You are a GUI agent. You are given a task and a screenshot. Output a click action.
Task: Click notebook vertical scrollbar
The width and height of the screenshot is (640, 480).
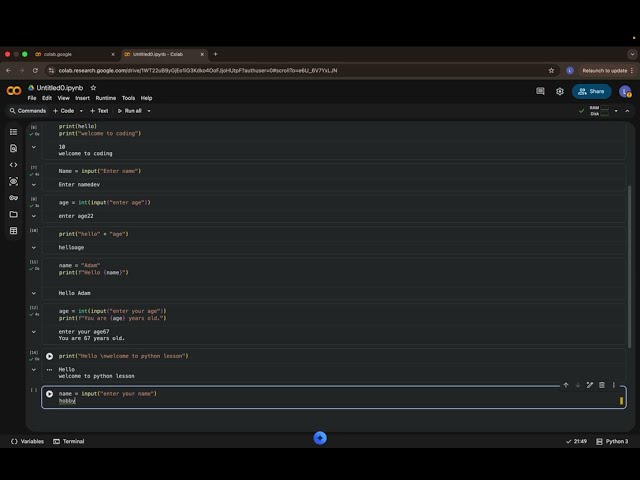(x=629, y=265)
